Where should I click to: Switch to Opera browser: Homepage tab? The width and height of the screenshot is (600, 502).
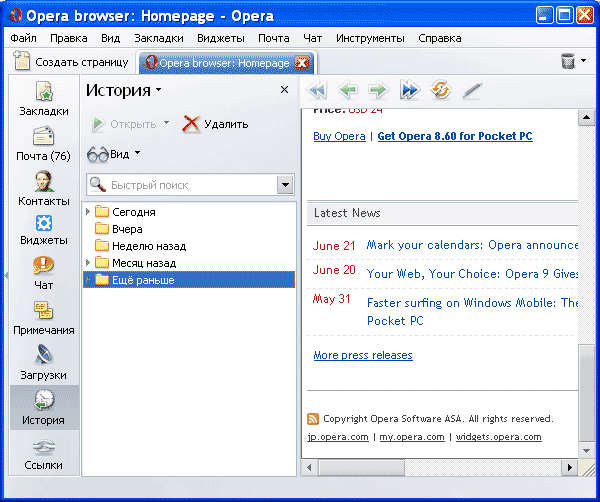(224, 63)
